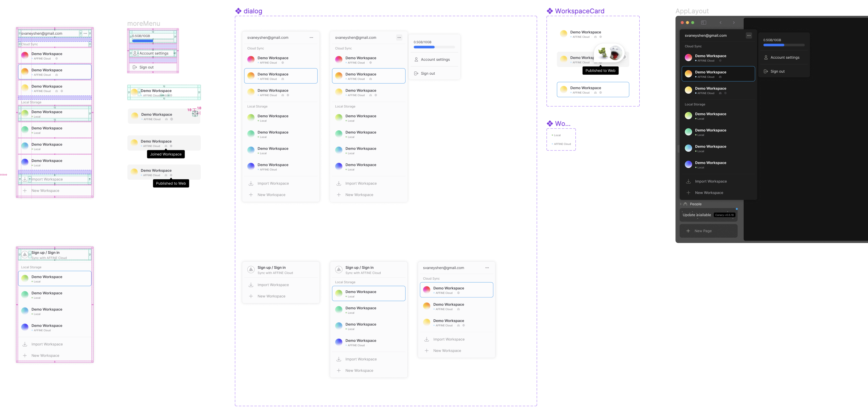Click the plus icon on the New Page button
This screenshot has height=413, width=868.
tap(689, 231)
